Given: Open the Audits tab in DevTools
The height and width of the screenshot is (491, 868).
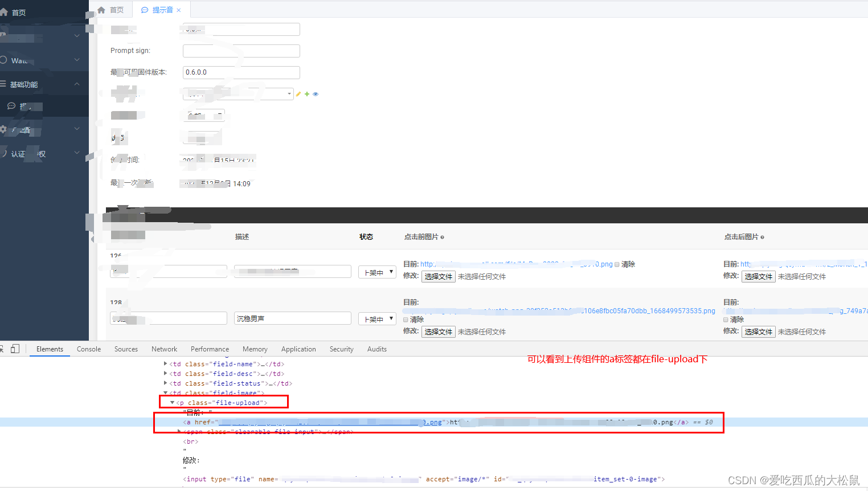Looking at the screenshot, I should coord(376,349).
